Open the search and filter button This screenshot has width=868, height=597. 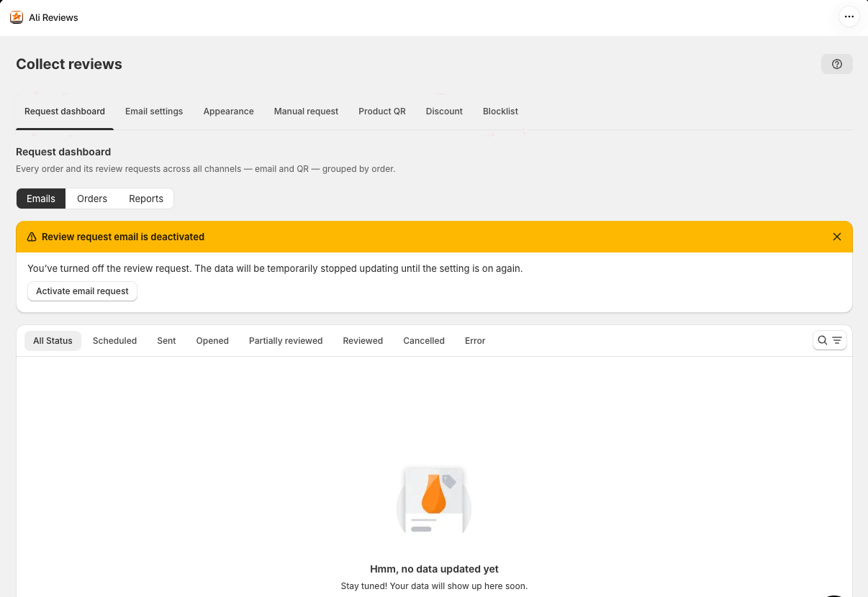(830, 340)
